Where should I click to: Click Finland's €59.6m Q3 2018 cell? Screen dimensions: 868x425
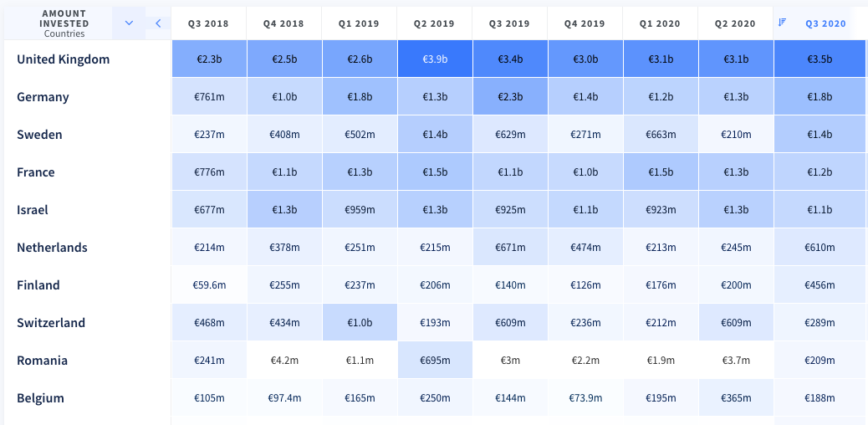tap(209, 285)
